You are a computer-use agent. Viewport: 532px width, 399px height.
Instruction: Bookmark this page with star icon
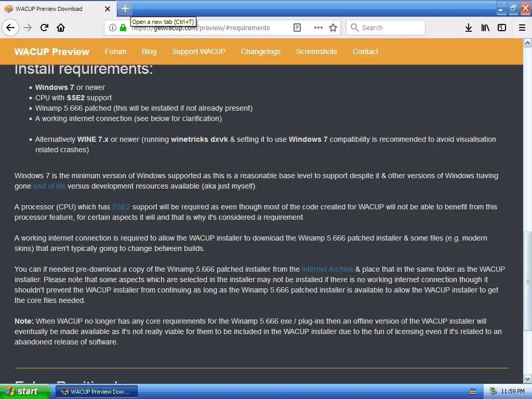(x=333, y=28)
